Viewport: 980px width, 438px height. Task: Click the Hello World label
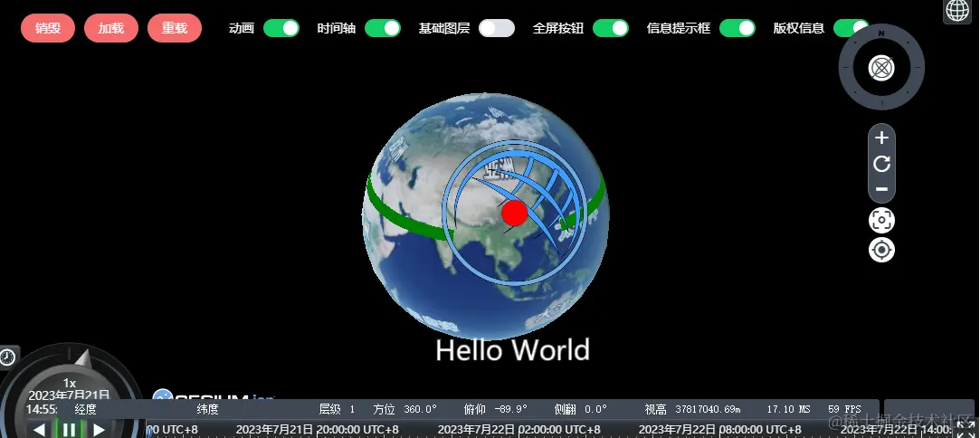click(512, 350)
